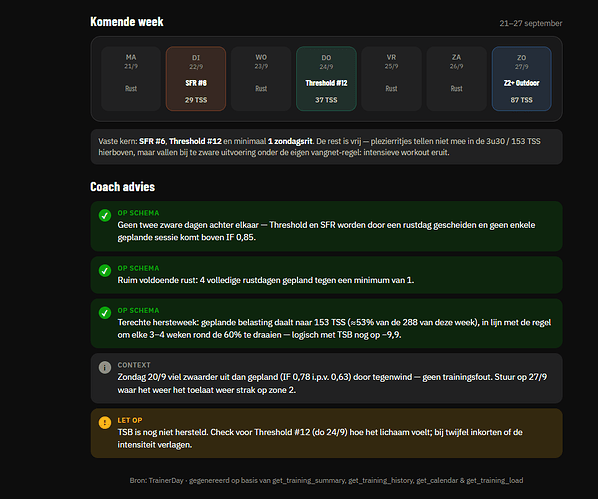Image resolution: width=598 pixels, height=499 pixels.
Task: Click the Komende week heading
Action: click(x=127, y=22)
